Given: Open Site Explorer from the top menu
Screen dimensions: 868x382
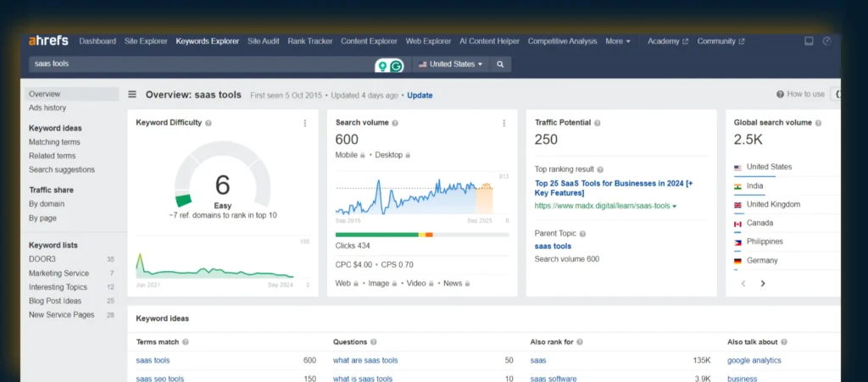Looking at the screenshot, I should [145, 41].
